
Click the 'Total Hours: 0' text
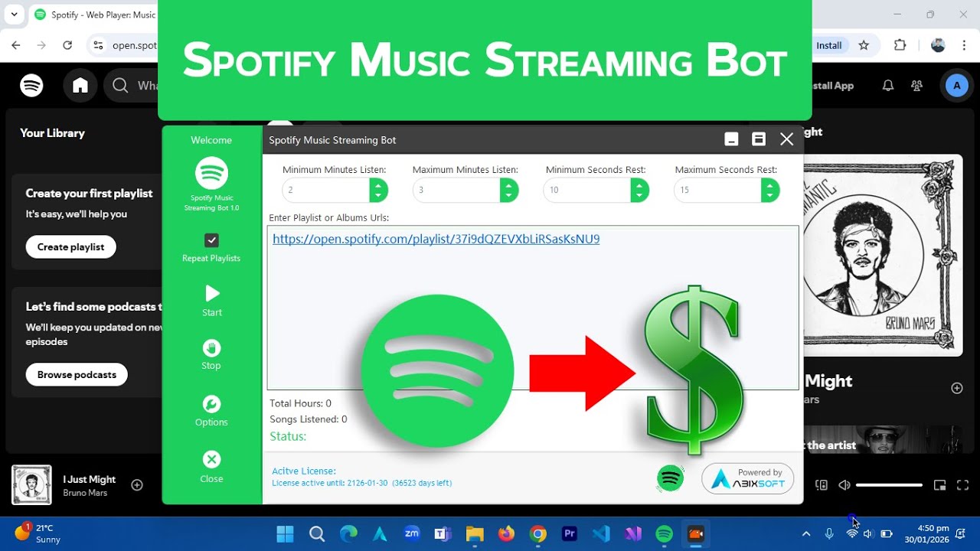tap(300, 403)
